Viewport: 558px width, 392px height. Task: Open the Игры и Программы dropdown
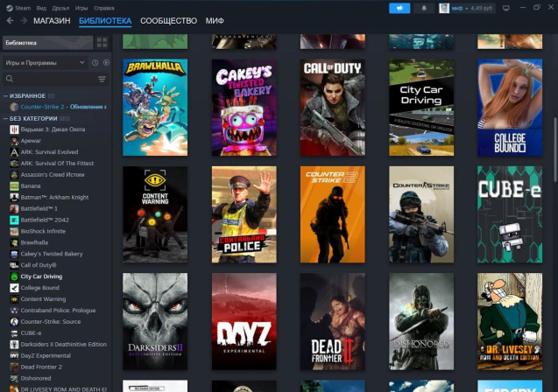click(44, 63)
